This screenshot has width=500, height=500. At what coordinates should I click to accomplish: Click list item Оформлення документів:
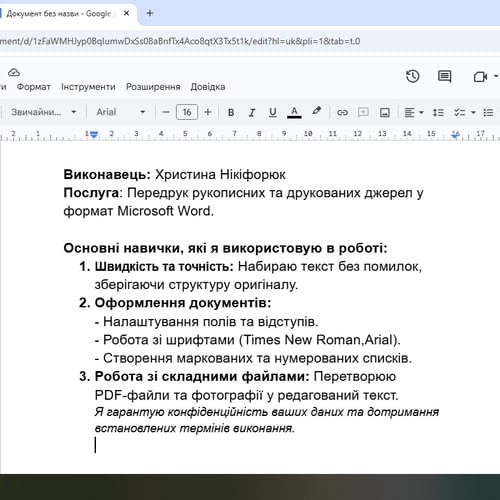click(x=183, y=303)
